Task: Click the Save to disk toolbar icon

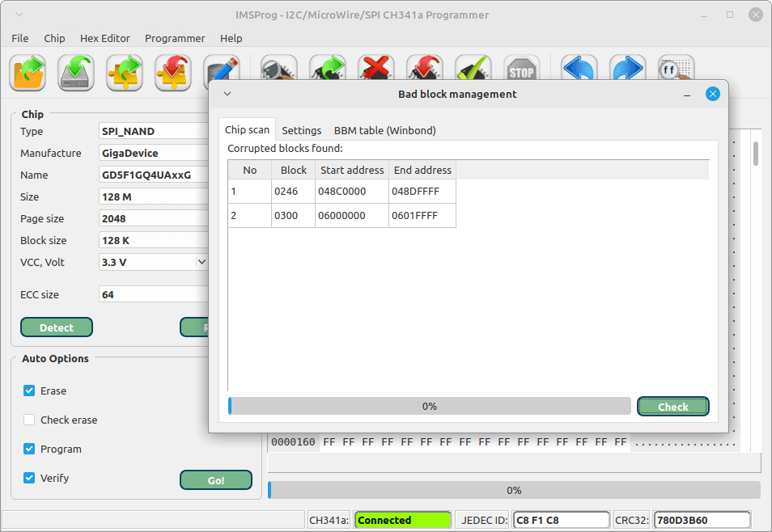Action: [76, 73]
